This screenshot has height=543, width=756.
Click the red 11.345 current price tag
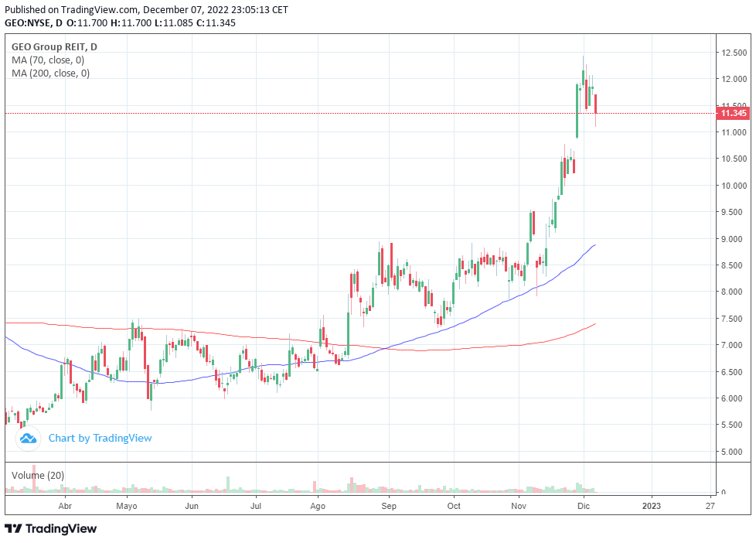(x=733, y=114)
